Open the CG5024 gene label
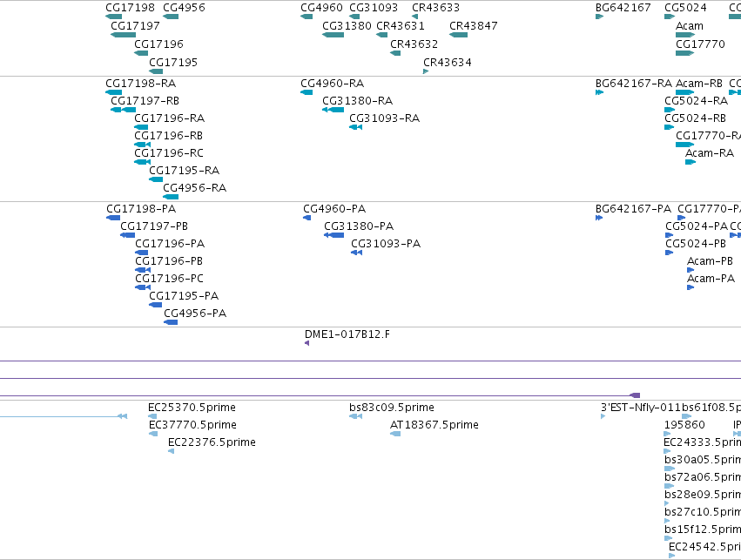741x560 pixels. [686, 8]
